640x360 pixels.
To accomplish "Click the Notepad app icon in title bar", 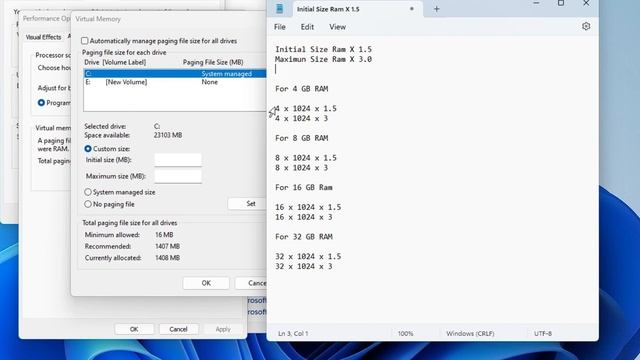I will click(280, 9).
